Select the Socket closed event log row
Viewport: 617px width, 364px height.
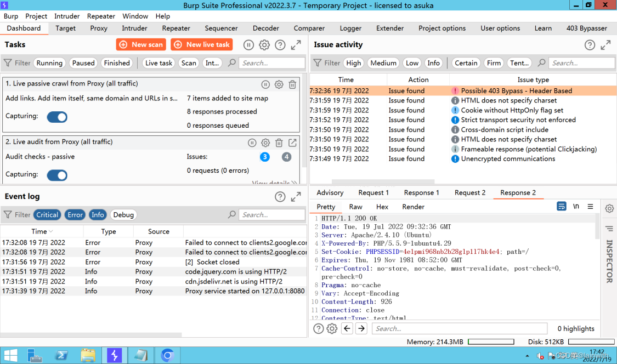154,262
